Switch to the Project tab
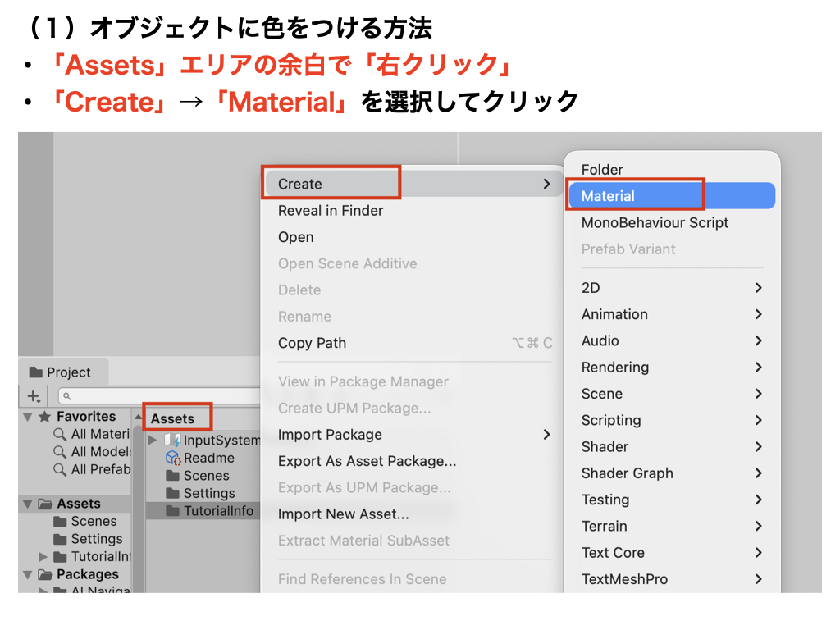This screenshot has height=630, width=840. pyautogui.click(x=60, y=372)
